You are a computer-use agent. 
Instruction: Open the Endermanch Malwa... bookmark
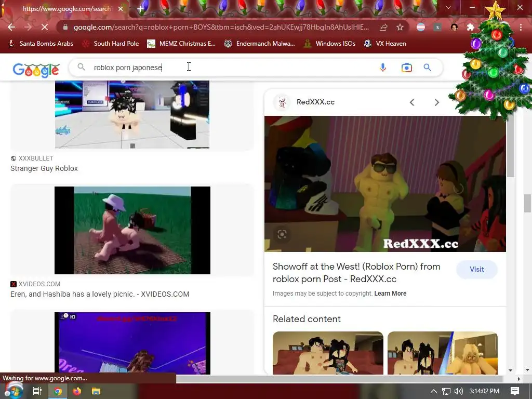pyautogui.click(x=260, y=44)
